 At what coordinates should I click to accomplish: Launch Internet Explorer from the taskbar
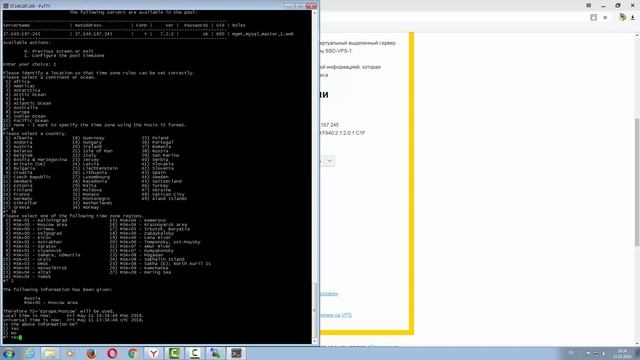click(29, 353)
